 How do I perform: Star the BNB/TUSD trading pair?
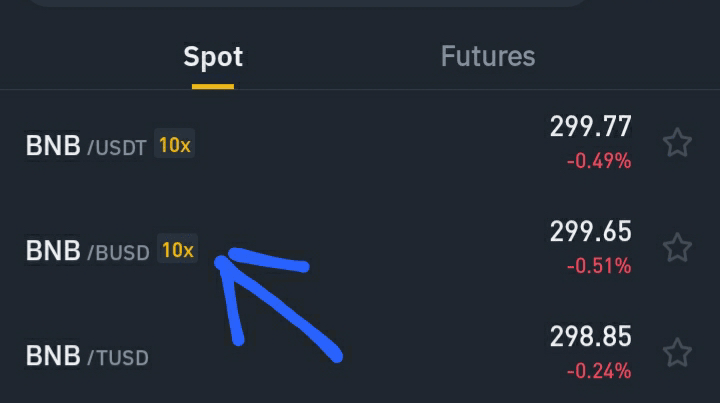click(677, 352)
